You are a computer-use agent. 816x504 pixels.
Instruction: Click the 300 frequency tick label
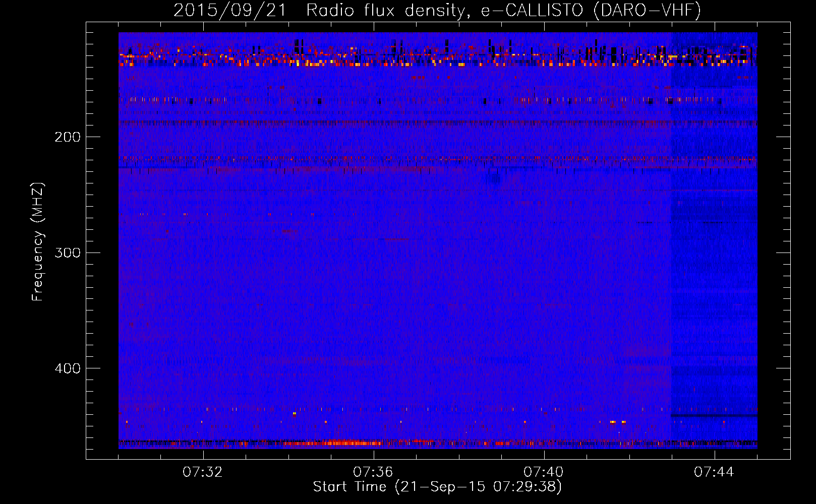click(68, 253)
